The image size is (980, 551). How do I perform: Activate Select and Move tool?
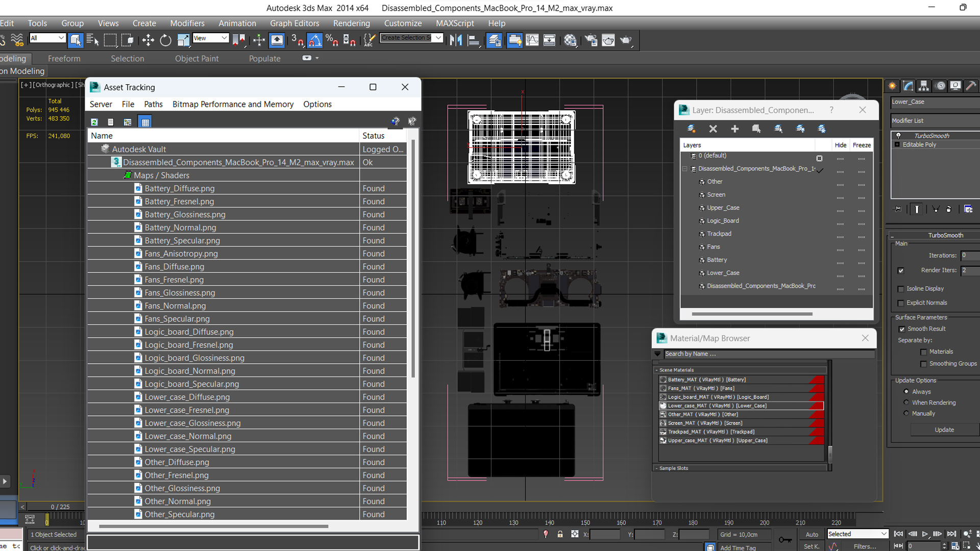tap(148, 40)
